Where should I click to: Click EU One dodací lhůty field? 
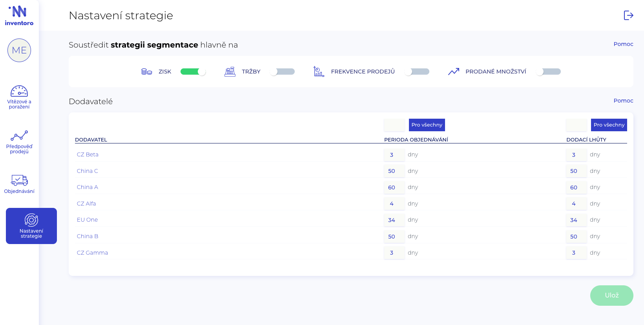[x=576, y=220]
